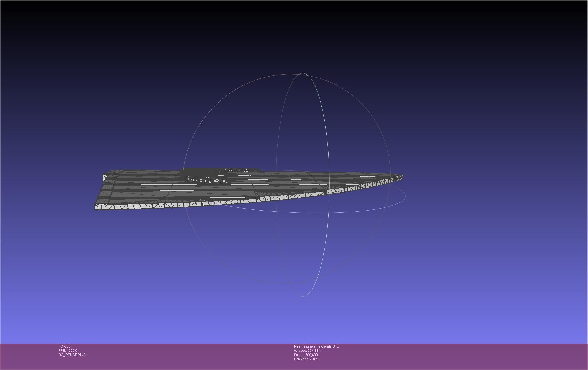Click the FPS 500.0 readout

pos(68,351)
